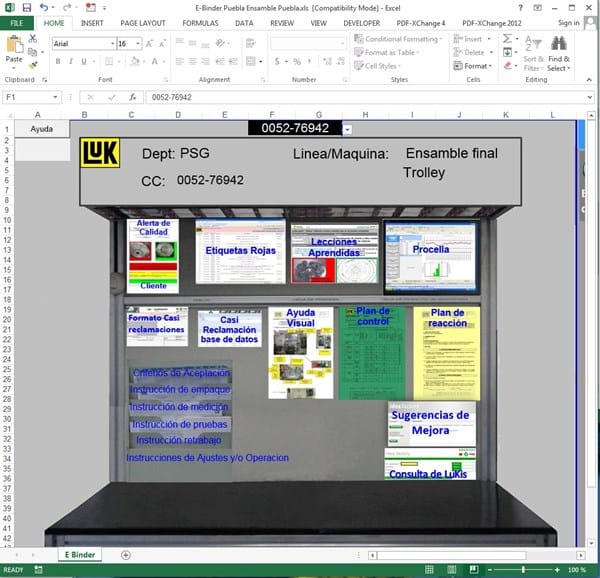The image size is (600, 578).
Task: Click Instrucciones de Ajustes y/o Operacion link
Action: 207,458
